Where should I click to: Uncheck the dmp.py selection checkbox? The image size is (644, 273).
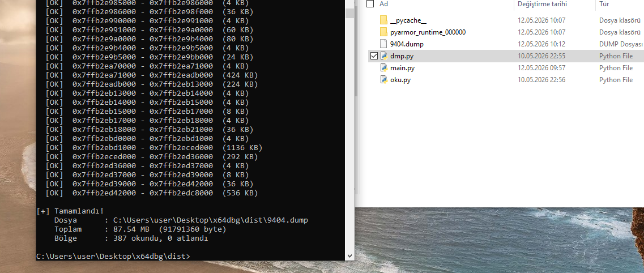(374, 56)
